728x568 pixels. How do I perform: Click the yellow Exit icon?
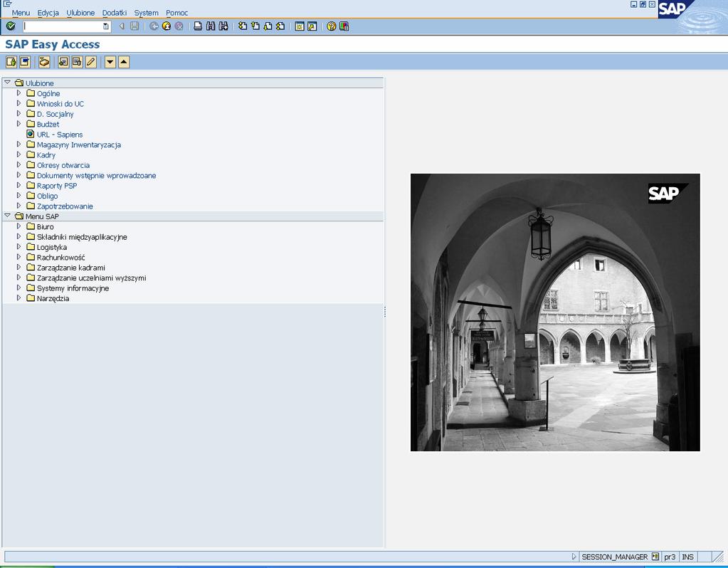pyautogui.click(x=167, y=26)
